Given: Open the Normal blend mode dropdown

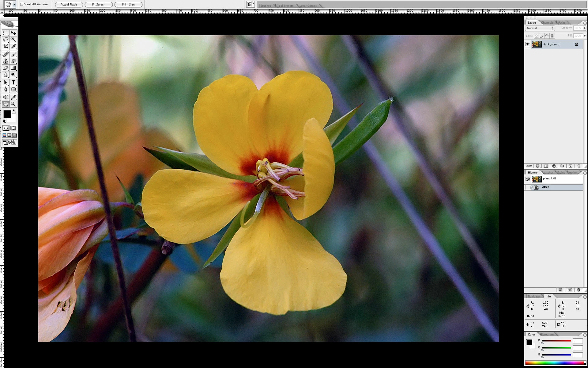Looking at the screenshot, I should coord(540,28).
